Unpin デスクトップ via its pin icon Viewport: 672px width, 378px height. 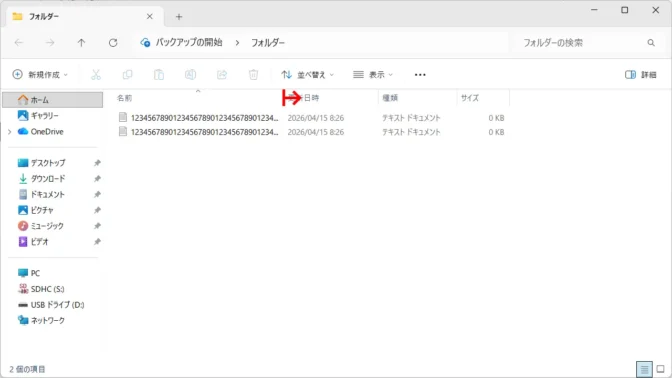click(x=97, y=163)
